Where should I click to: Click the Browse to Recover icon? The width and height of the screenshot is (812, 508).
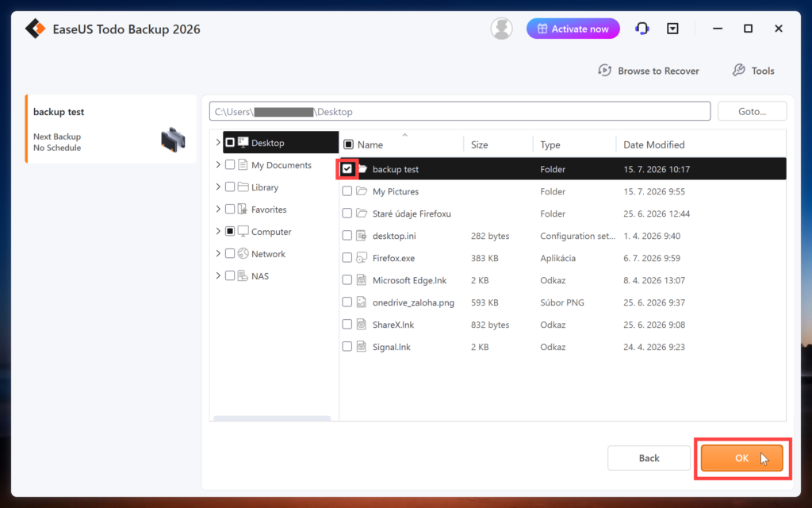pyautogui.click(x=604, y=71)
